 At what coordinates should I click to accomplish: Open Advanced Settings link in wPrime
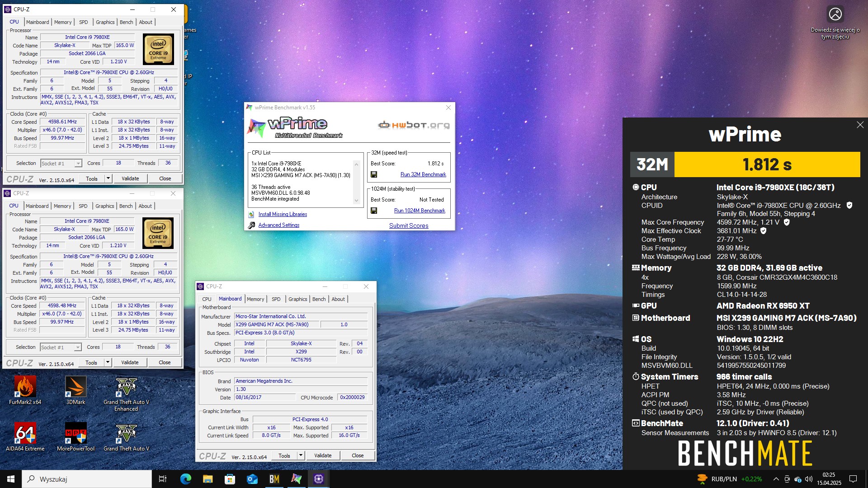[x=279, y=225]
